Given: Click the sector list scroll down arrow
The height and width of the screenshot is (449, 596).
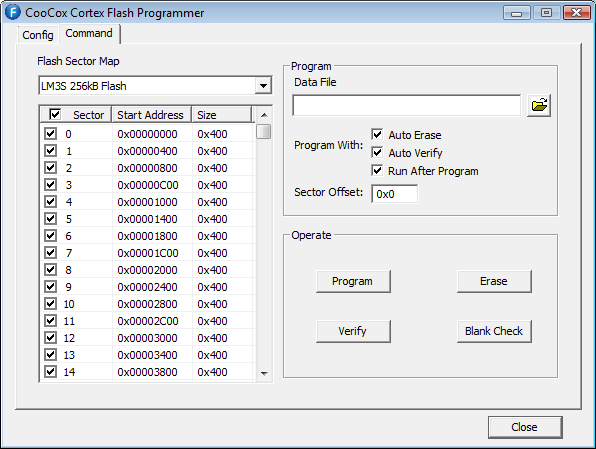Looking at the screenshot, I should point(264,373).
